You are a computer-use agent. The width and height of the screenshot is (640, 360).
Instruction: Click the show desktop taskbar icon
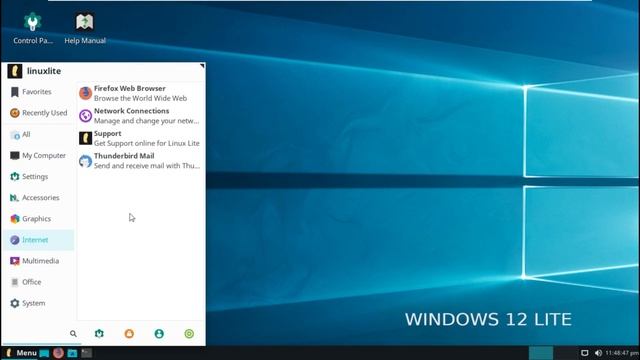point(44,353)
